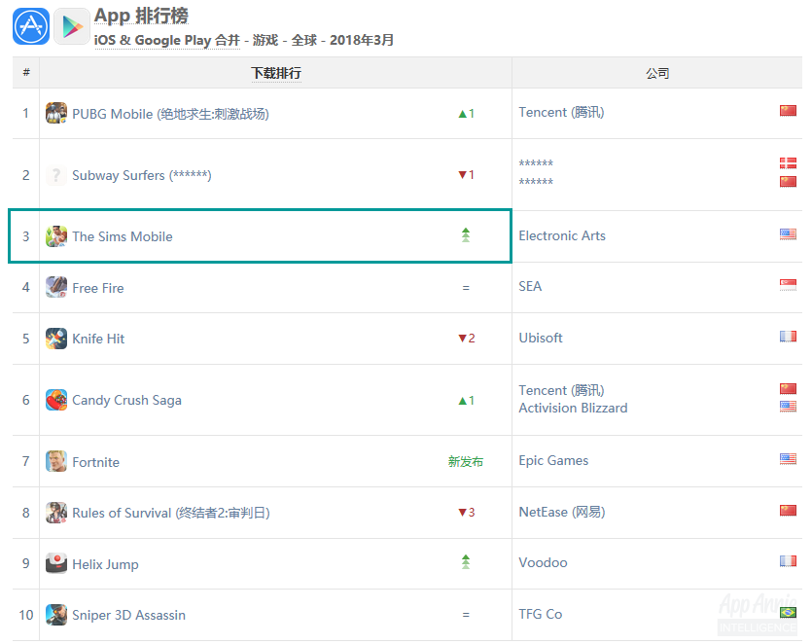Open Tencent company link in row 1

[x=561, y=113]
